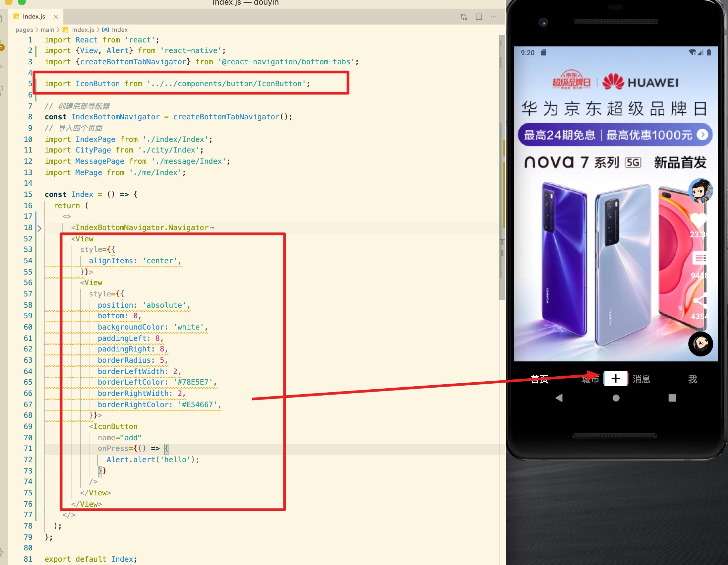Tap the Android back triangle button
Screen dimensions: 728x565
click(559, 398)
